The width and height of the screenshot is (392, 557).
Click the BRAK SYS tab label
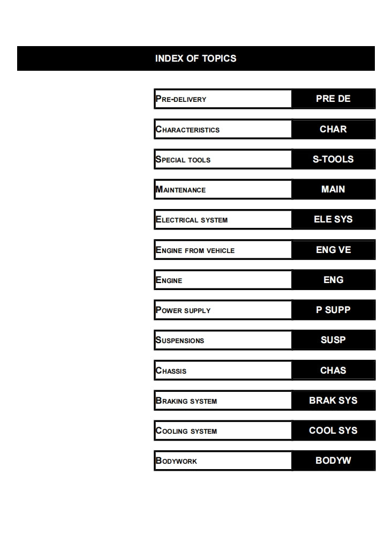tap(333, 400)
